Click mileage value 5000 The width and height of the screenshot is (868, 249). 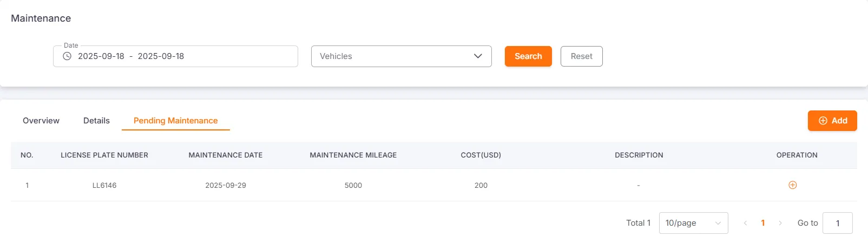[x=353, y=185]
